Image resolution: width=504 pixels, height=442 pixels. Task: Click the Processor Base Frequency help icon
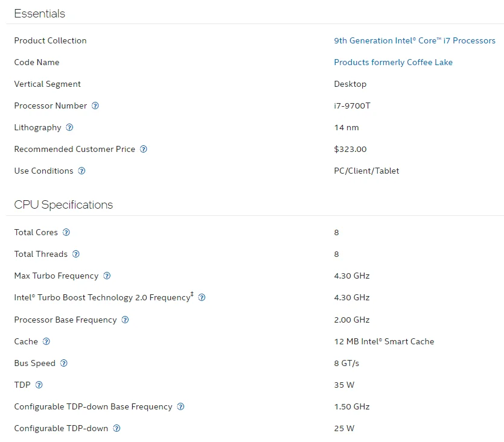tap(125, 320)
